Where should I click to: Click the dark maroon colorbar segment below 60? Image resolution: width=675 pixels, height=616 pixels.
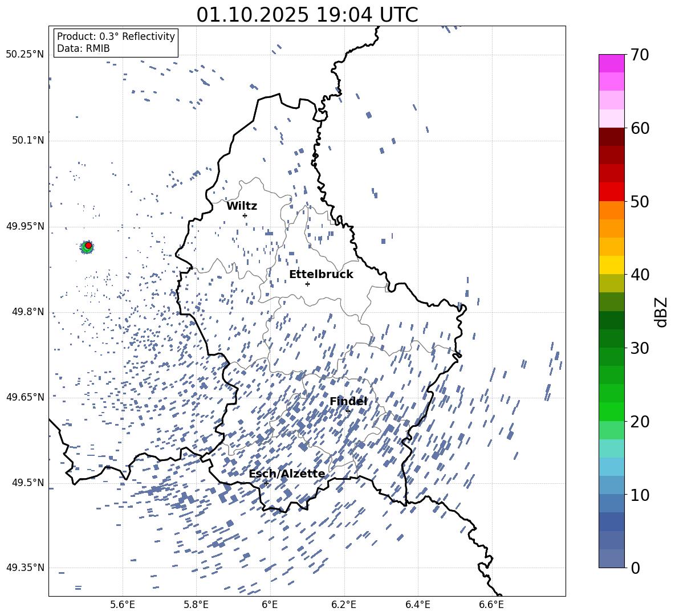pyautogui.click(x=611, y=137)
